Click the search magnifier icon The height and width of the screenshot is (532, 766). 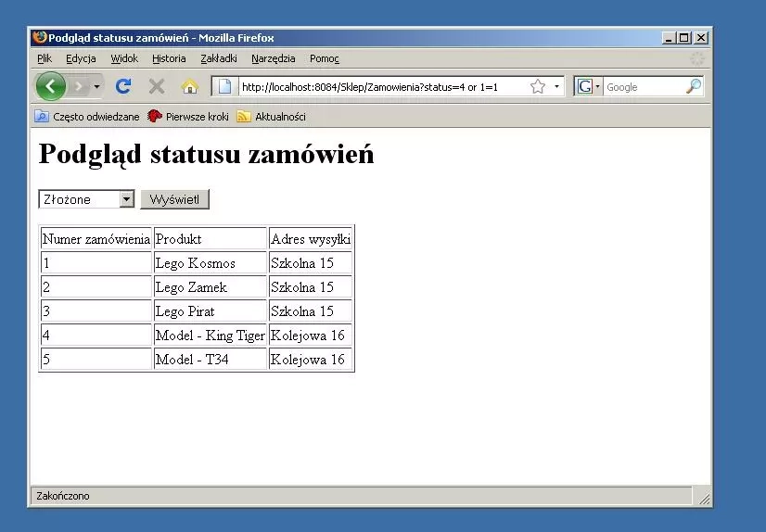click(694, 86)
